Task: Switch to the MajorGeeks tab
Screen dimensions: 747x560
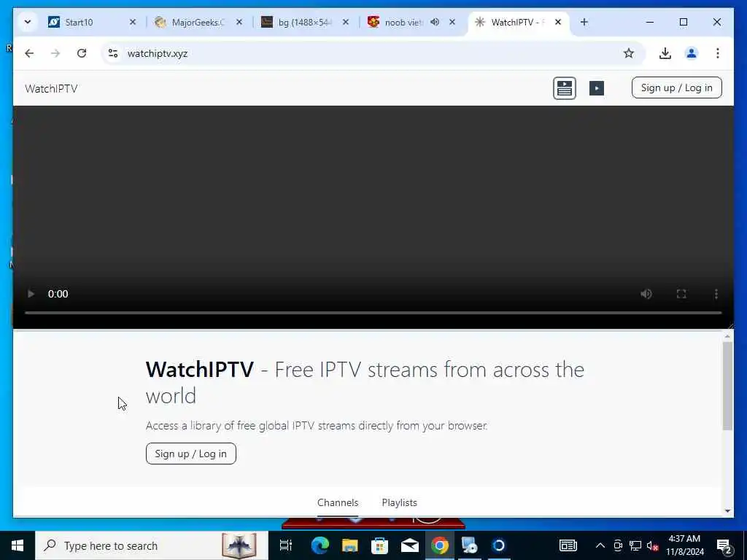Action: [x=198, y=23]
